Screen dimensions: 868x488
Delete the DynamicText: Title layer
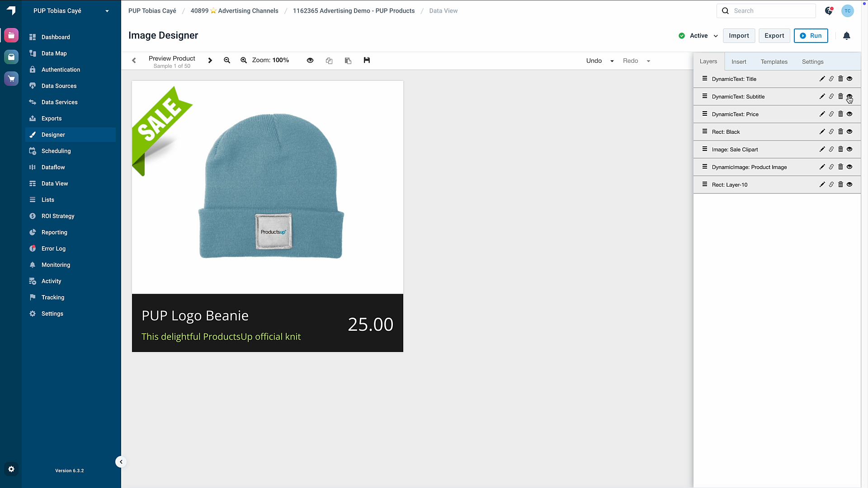pyautogui.click(x=840, y=79)
